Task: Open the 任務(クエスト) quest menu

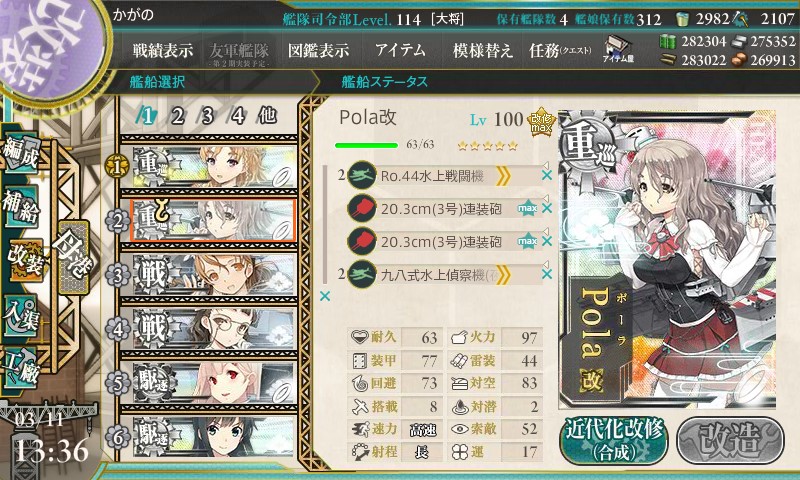Action: 560,50
